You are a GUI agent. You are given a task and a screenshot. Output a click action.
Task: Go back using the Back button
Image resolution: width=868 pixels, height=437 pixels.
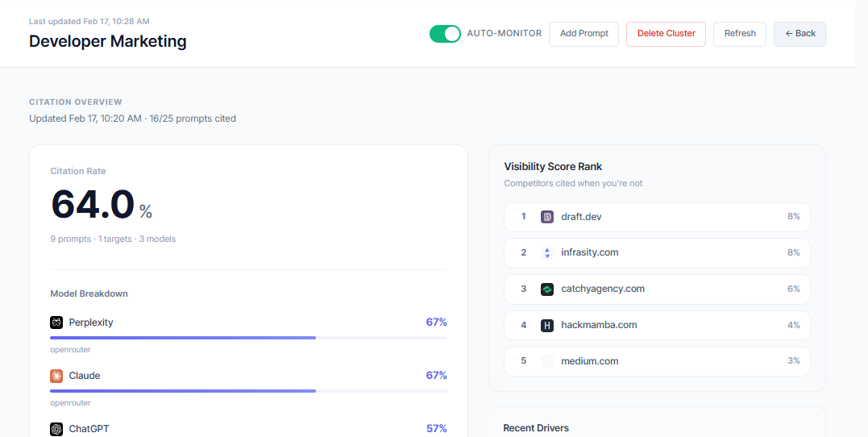coord(800,34)
